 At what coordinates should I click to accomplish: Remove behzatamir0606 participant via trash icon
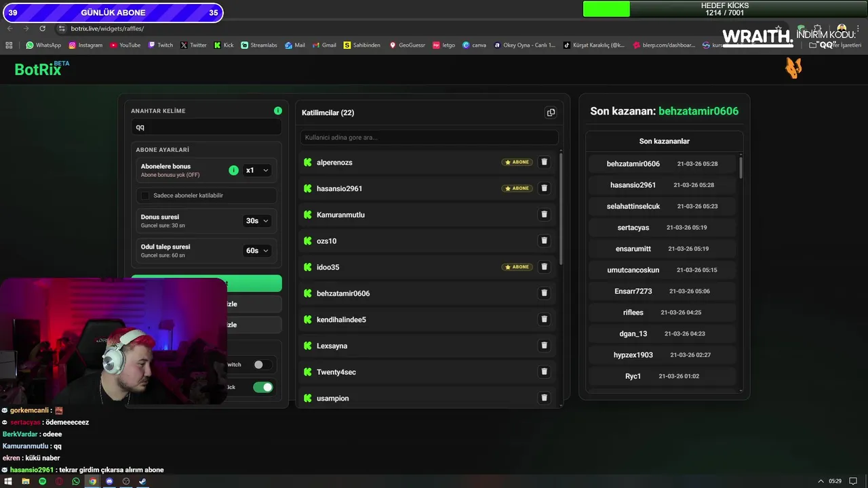coord(544,293)
